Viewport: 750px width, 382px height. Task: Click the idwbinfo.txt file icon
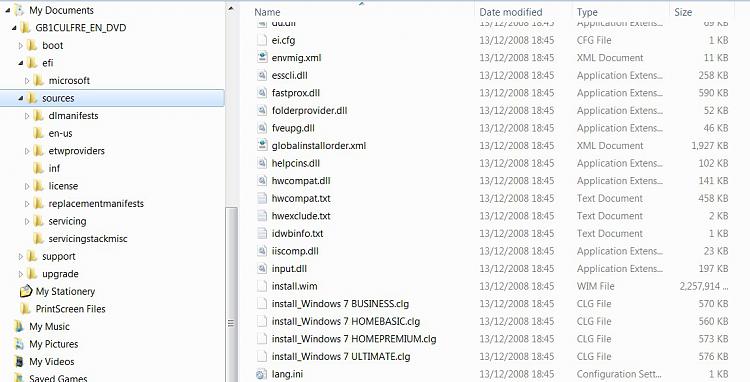262,233
